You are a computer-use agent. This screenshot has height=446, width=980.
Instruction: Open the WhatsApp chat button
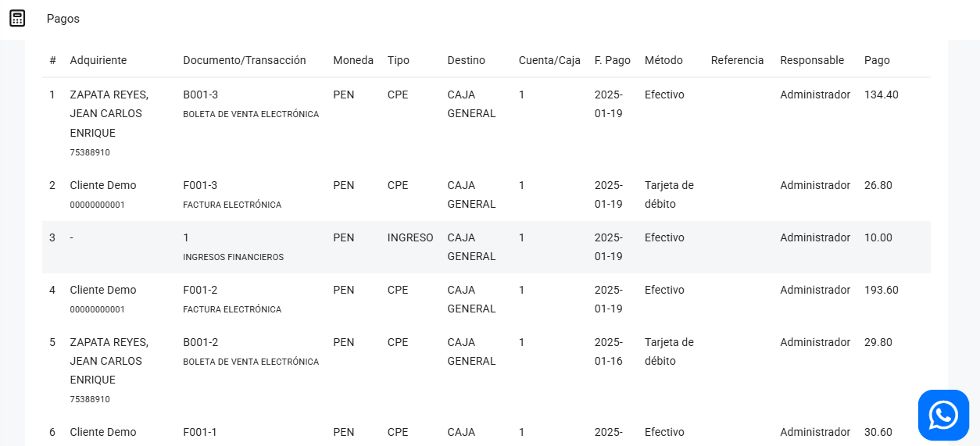point(943,415)
